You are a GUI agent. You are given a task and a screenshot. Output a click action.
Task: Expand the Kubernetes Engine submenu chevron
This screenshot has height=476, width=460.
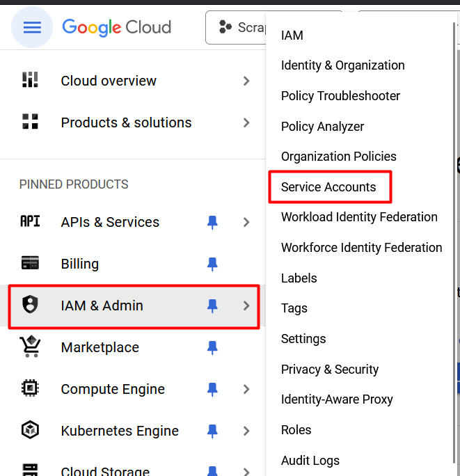click(x=246, y=431)
